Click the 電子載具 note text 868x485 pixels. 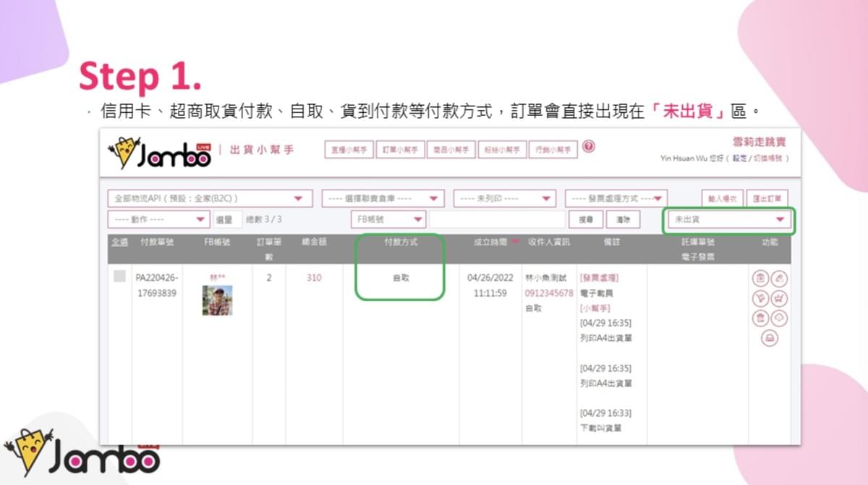tap(596, 293)
